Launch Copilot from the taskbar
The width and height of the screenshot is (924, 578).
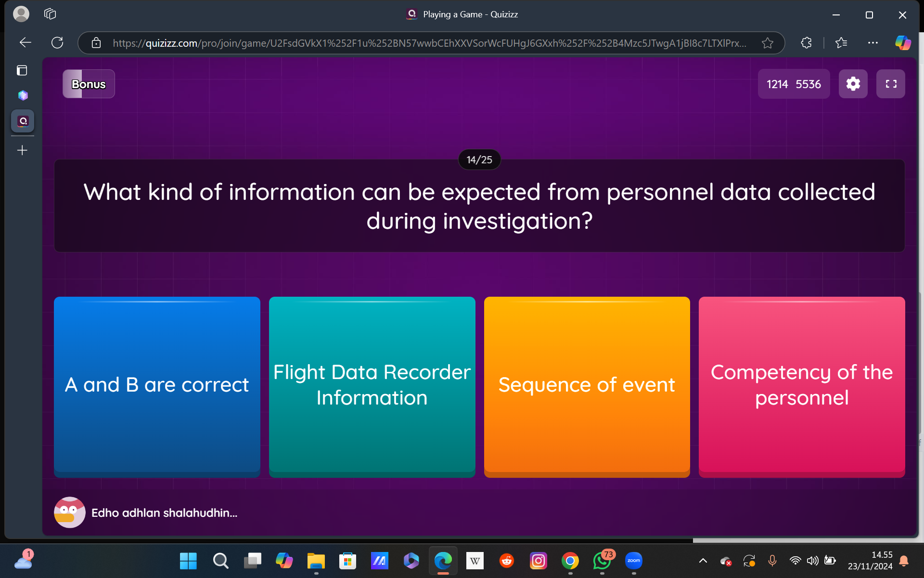click(284, 561)
